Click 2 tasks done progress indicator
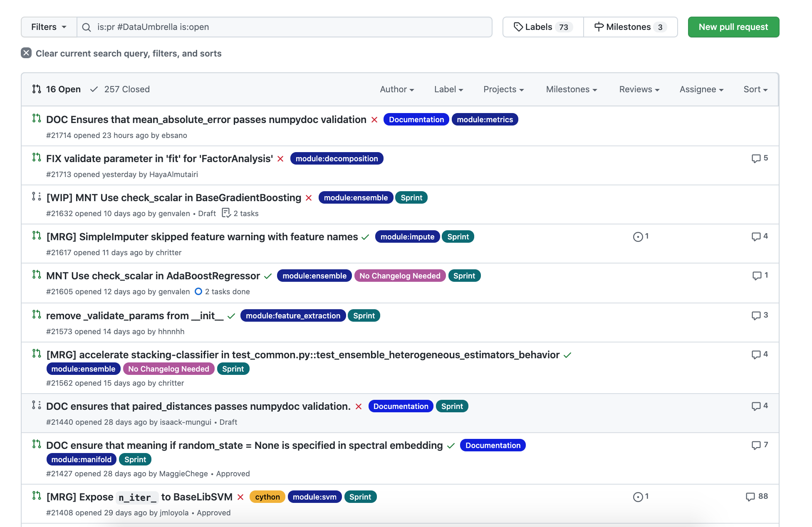Screen dimensions: 812x527 tap(222, 292)
